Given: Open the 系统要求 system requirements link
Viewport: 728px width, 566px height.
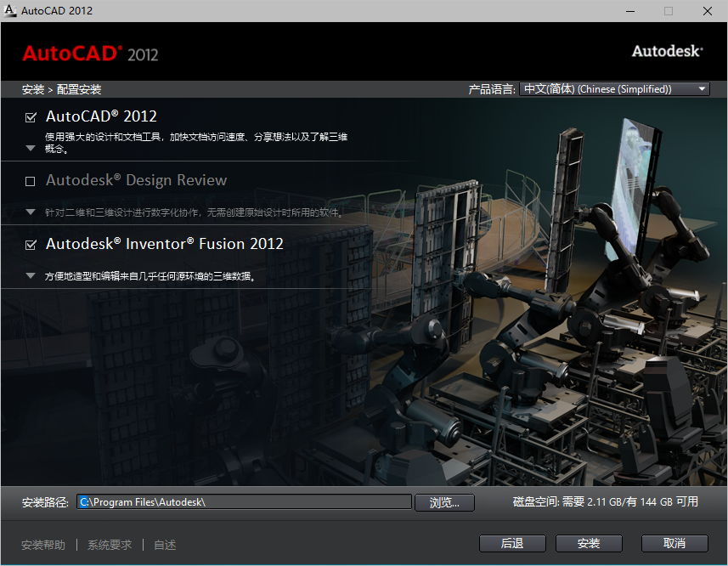Looking at the screenshot, I should (x=109, y=545).
